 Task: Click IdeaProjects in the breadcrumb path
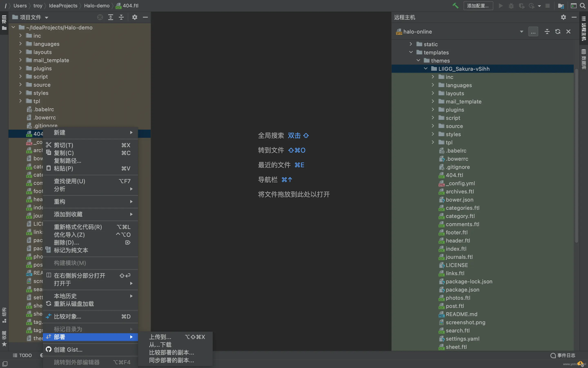click(x=63, y=6)
